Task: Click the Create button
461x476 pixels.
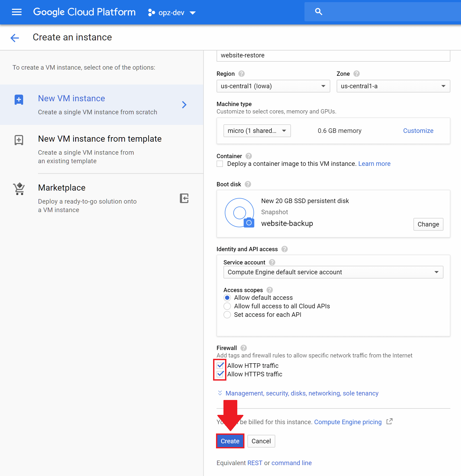Action: pyautogui.click(x=230, y=441)
